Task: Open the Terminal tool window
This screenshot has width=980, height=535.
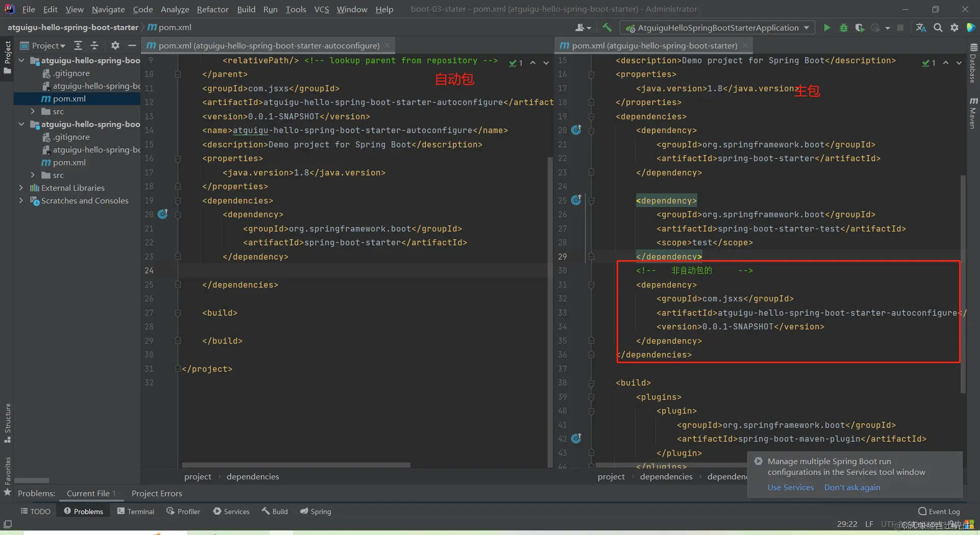Action: 136,511
